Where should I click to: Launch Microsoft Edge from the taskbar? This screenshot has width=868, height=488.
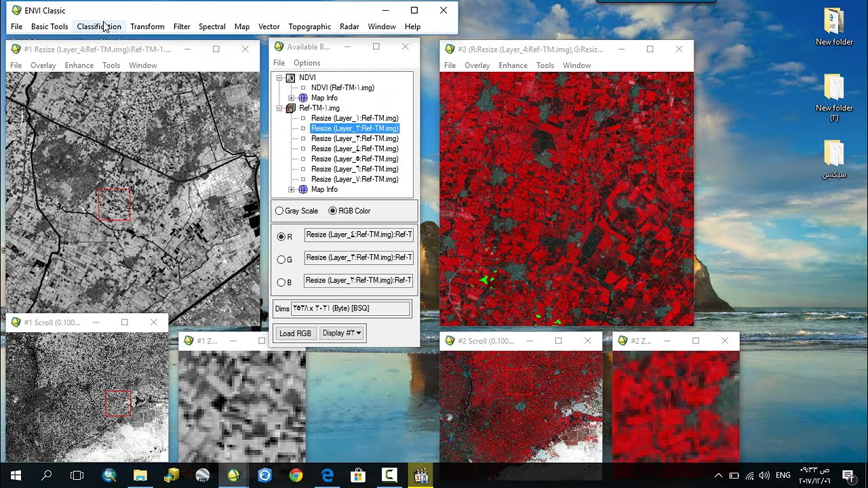[328, 475]
